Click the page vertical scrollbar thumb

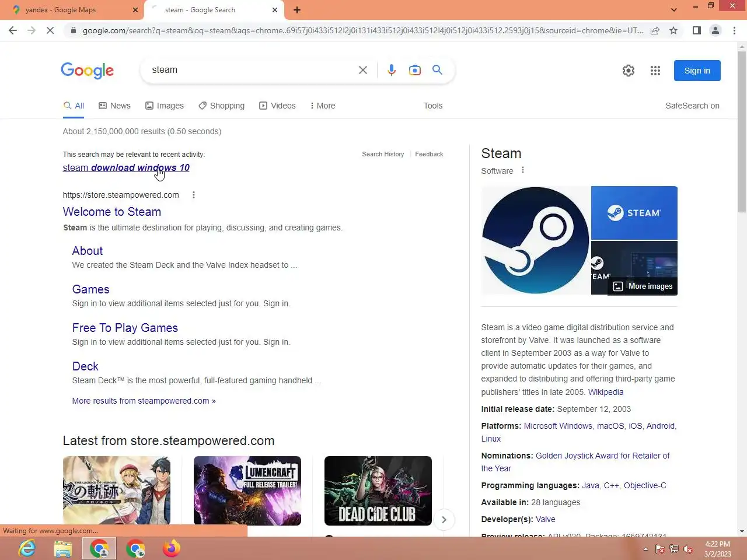[742, 132]
